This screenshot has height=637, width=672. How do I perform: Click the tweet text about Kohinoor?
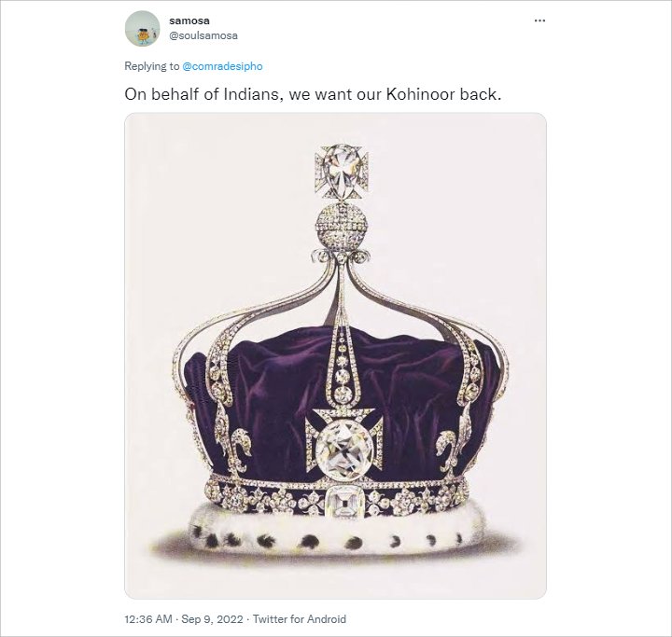pyautogui.click(x=313, y=94)
